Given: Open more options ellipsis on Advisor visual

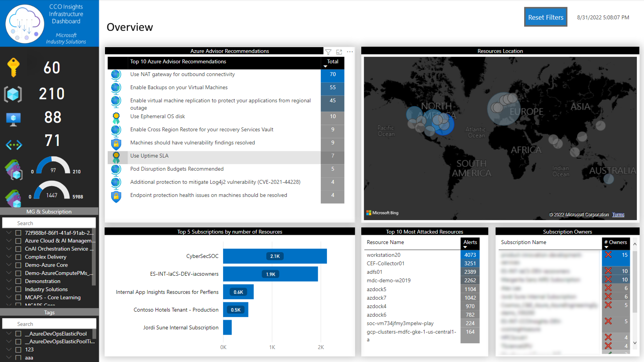Looking at the screenshot, I should pyautogui.click(x=350, y=52).
